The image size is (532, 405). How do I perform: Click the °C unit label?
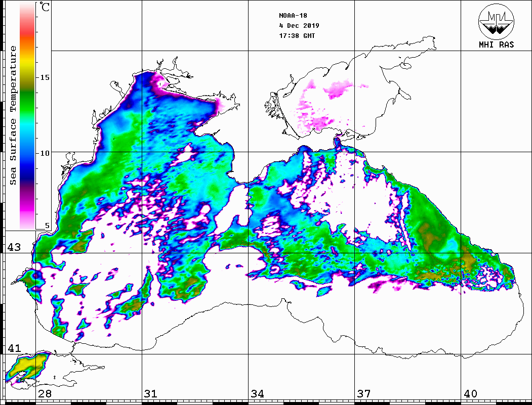coord(45,7)
